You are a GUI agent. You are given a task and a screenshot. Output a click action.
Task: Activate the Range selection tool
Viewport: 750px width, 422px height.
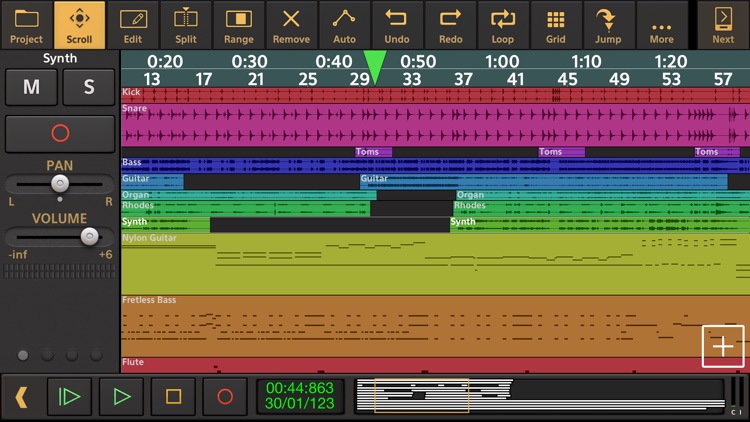tap(239, 25)
